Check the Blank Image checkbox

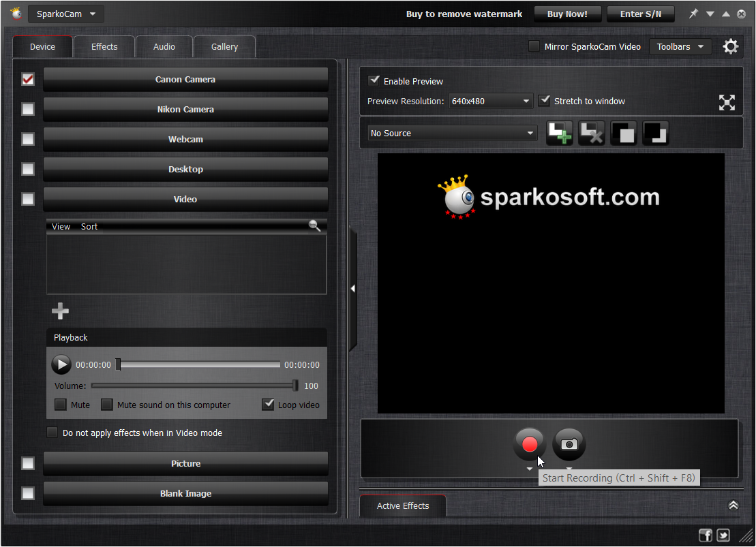pyautogui.click(x=28, y=493)
